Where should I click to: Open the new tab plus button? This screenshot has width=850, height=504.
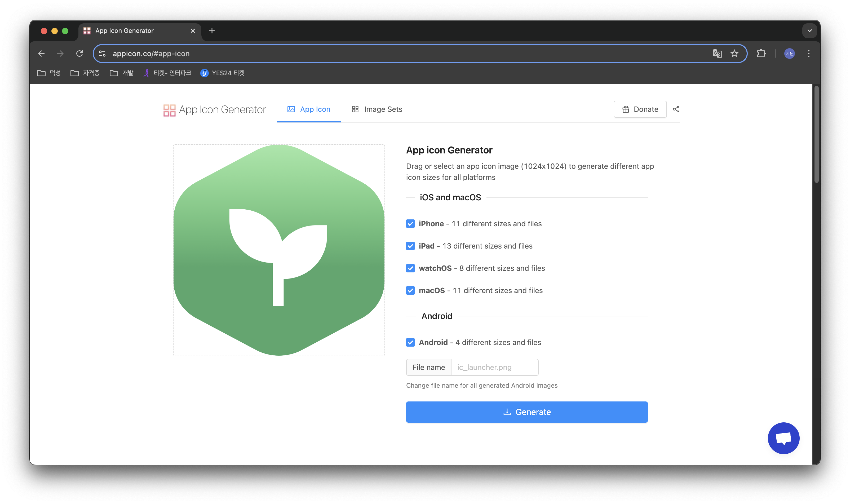212,31
